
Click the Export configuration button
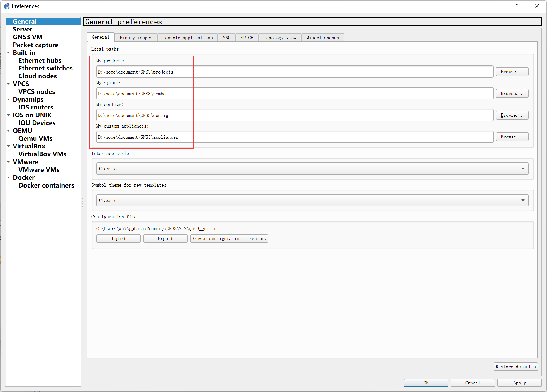(x=165, y=238)
